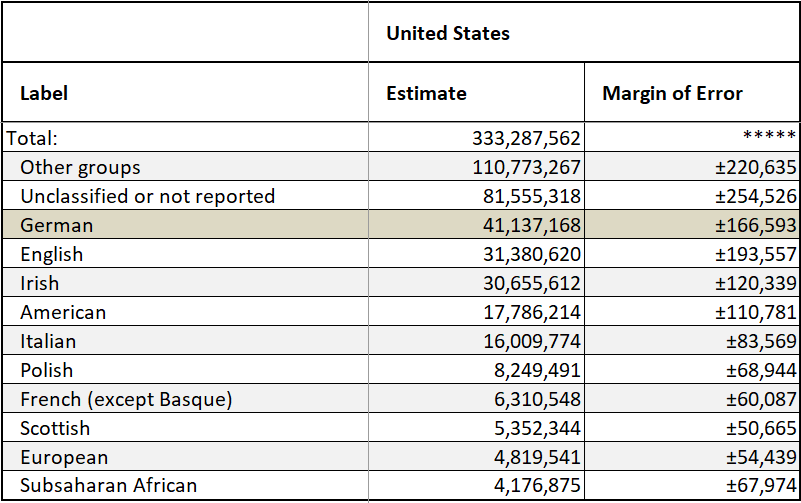Click the "American" row label

coord(63,312)
